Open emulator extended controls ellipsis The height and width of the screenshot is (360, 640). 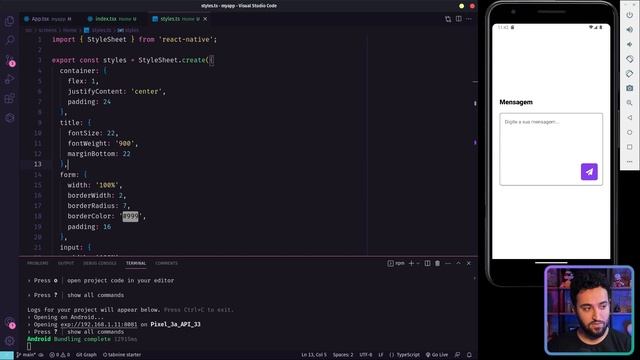click(629, 162)
